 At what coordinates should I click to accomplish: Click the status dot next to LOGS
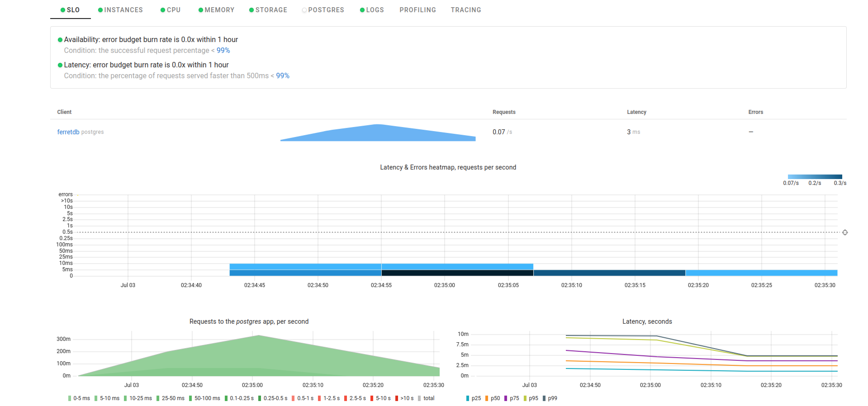(x=362, y=10)
